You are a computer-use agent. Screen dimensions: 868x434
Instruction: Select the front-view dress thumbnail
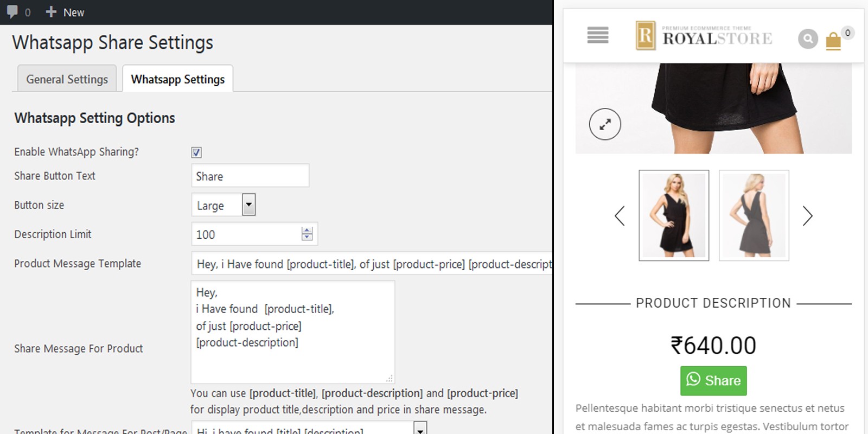pyautogui.click(x=674, y=215)
